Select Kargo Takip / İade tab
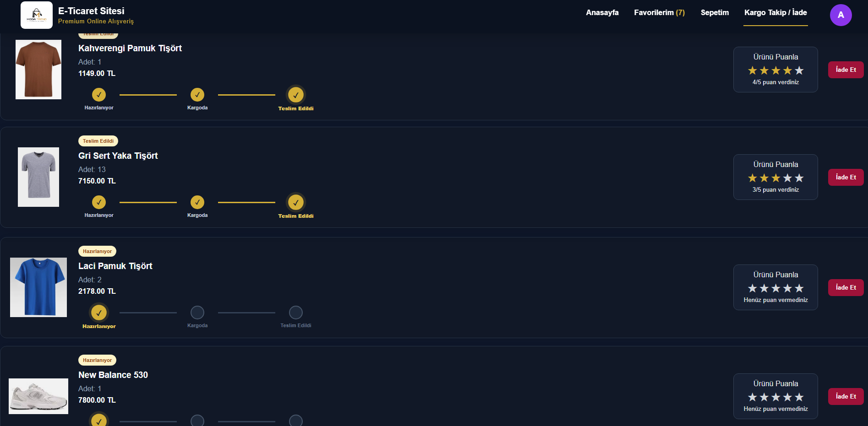 point(775,13)
